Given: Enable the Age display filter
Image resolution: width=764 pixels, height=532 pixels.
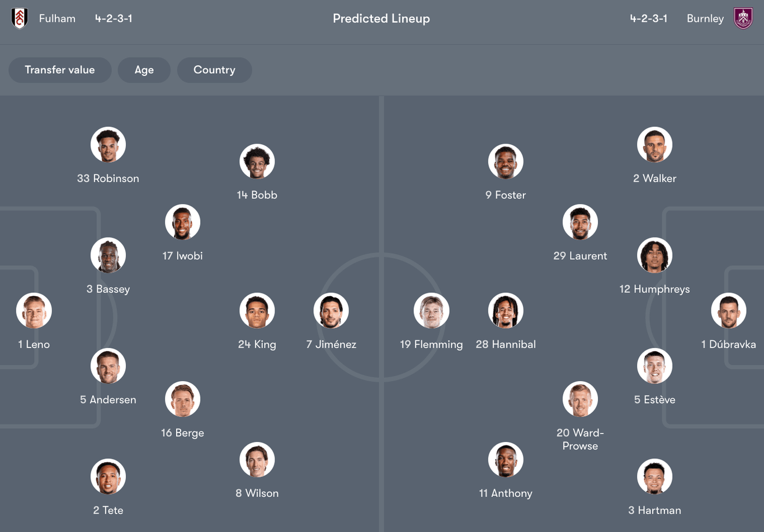Looking at the screenshot, I should 144,70.
